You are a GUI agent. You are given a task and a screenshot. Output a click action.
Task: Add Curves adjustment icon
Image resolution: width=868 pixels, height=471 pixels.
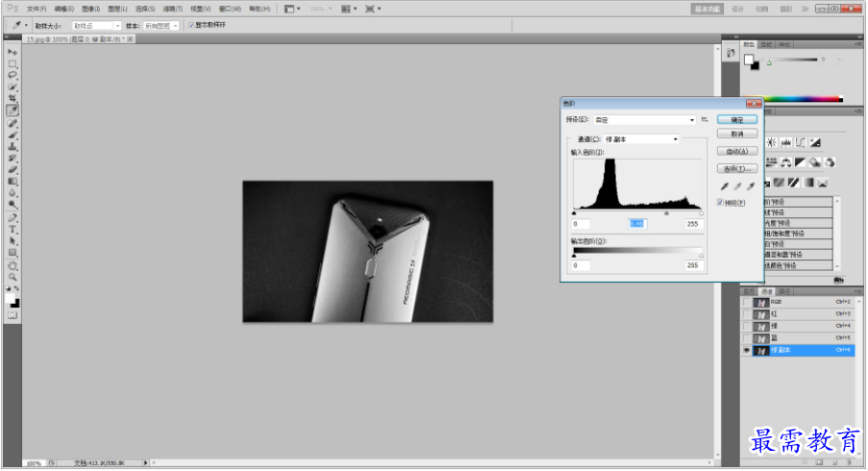click(800, 142)
